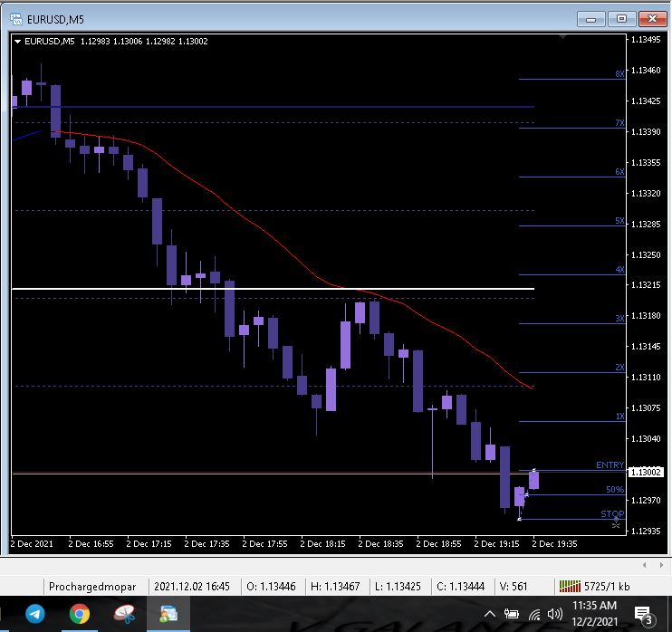672x632 pixels.
Task: Select the 1X target level label
Action: coord(619,416)
